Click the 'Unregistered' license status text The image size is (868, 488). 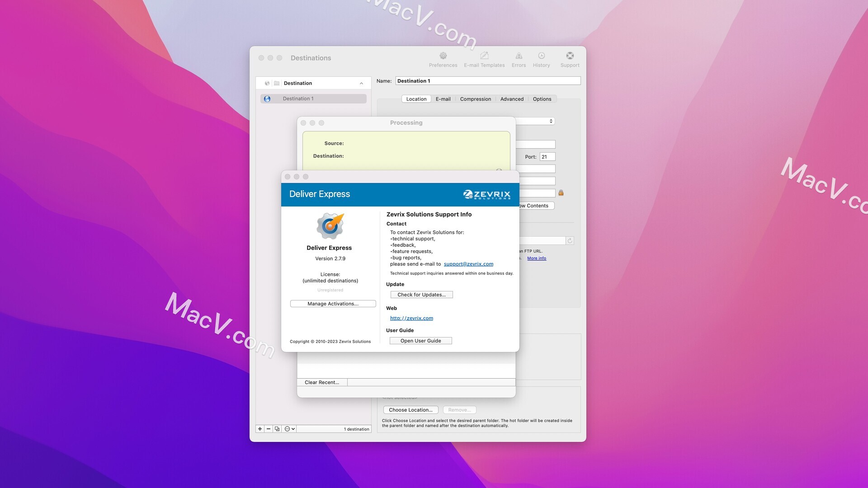330,290
